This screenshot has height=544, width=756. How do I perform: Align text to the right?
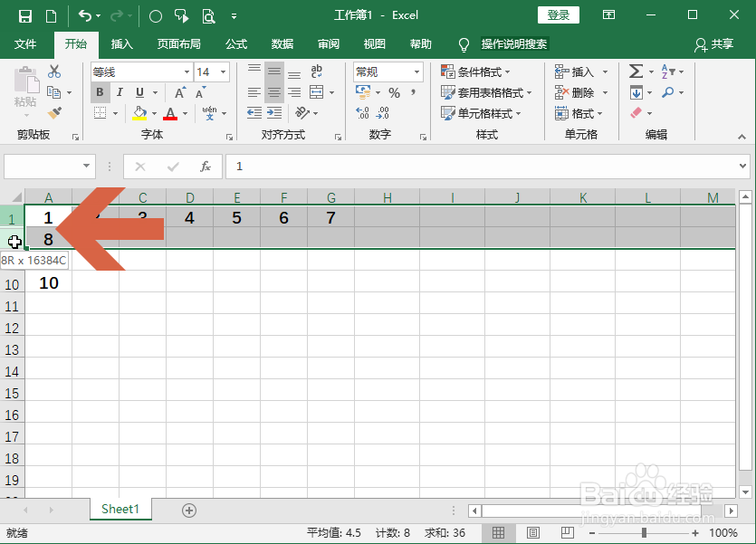(294, 92)
